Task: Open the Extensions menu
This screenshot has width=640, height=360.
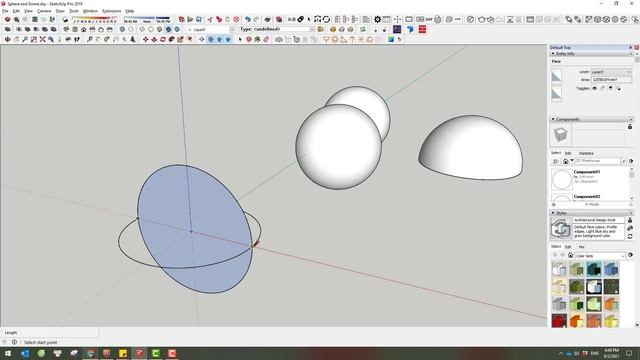Action: coord(111,11)
